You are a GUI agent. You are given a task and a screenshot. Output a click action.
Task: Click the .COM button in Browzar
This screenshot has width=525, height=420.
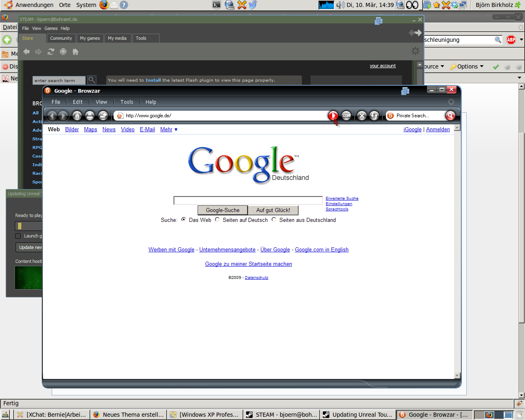coord(347,116)
